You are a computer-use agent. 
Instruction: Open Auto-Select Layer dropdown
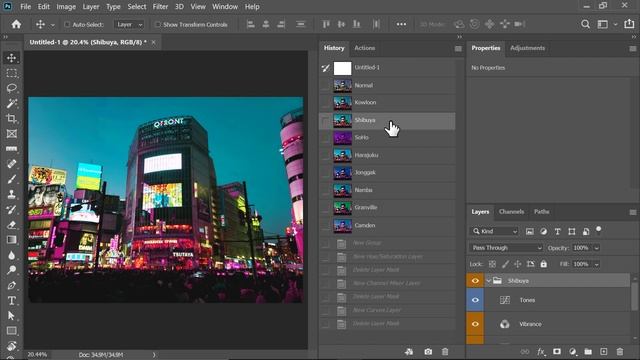pos(129,24)
